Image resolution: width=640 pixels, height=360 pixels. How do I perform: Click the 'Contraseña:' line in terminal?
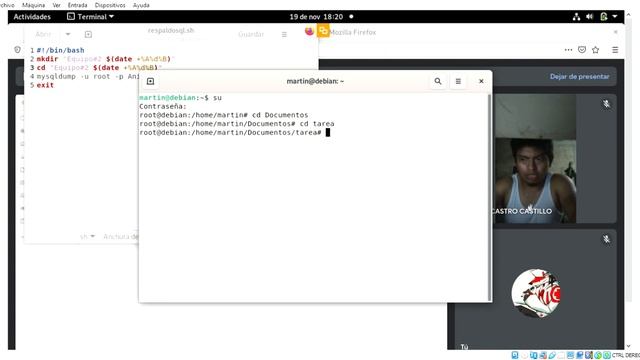[162, 106]
